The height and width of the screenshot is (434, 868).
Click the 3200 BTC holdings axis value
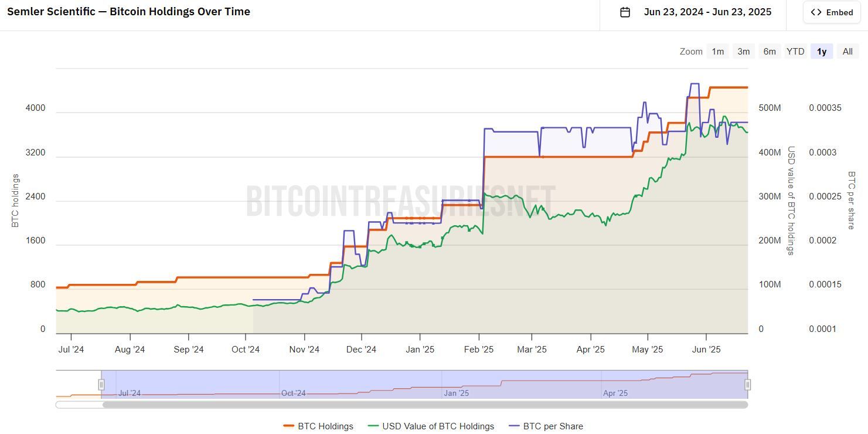coord(35,152)
